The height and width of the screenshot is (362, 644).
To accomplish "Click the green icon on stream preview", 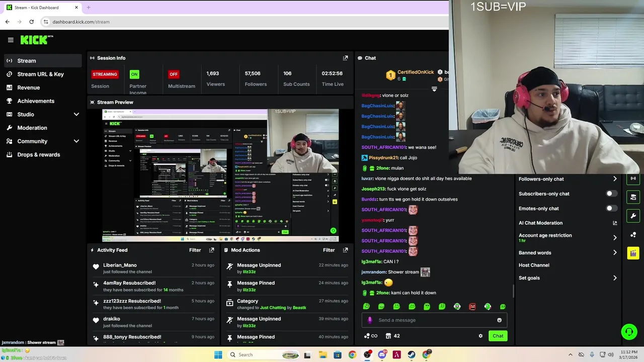I will (333, 231).
